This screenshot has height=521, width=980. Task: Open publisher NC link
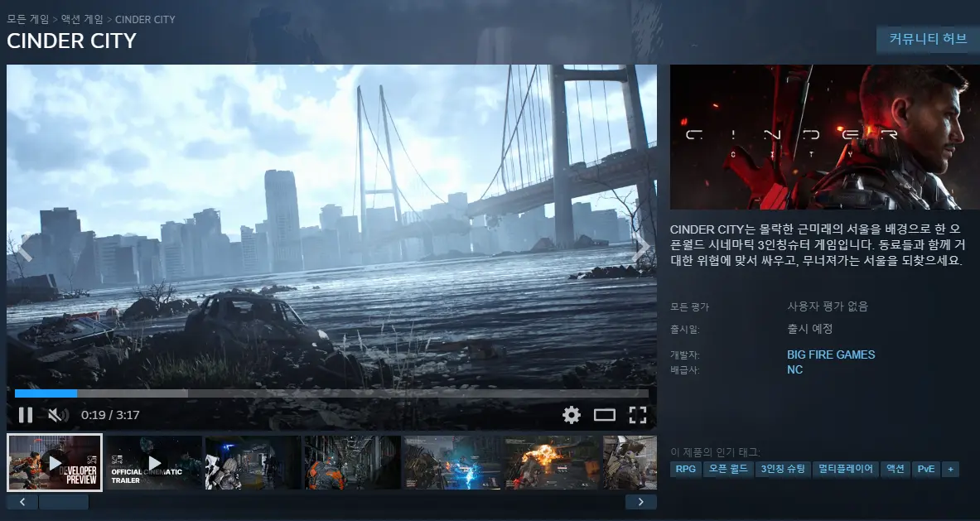pos(794,369)
